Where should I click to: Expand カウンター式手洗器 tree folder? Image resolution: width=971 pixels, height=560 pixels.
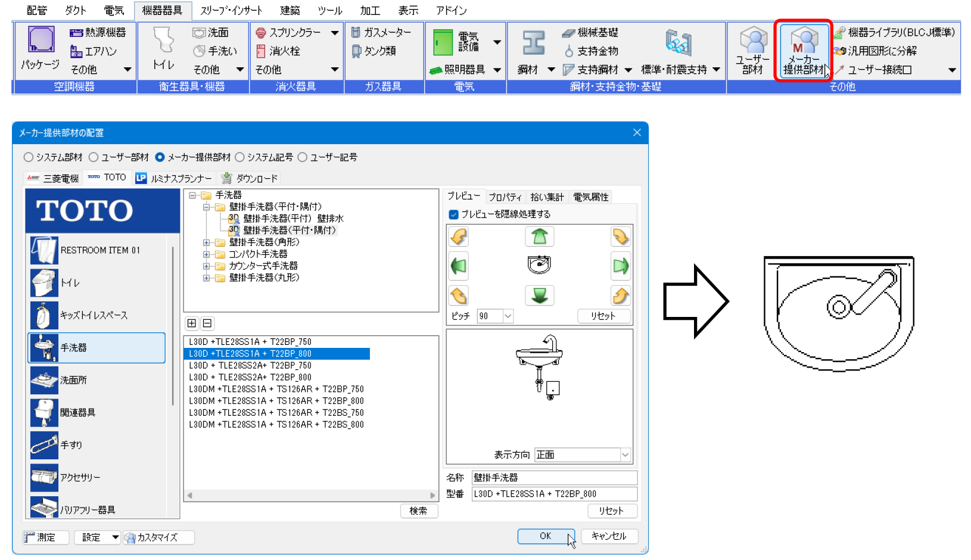pyautogui.click(x=206, y=266)
